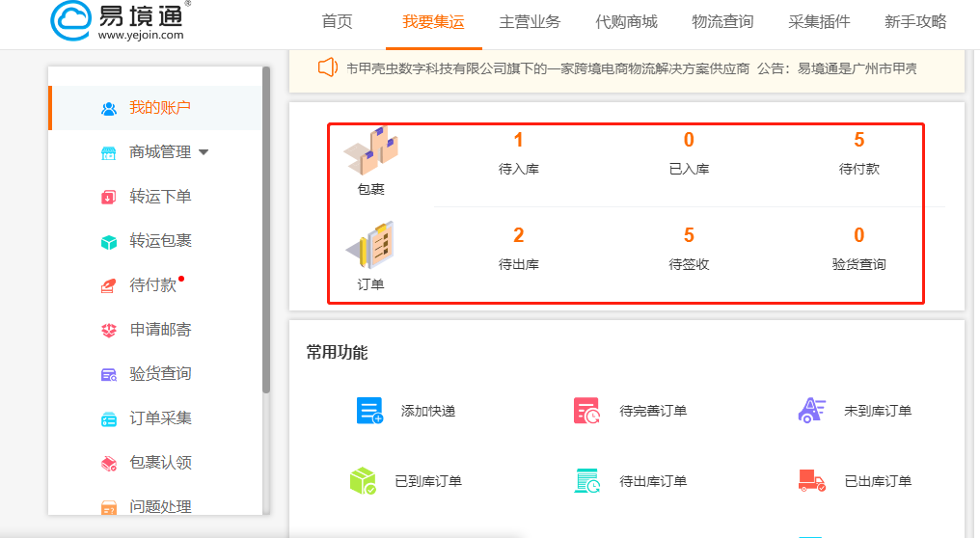The height and width of the screenshot is (538, 980).
Task: Open the 已出库订单 function label
Action: [x=878, y=481]
